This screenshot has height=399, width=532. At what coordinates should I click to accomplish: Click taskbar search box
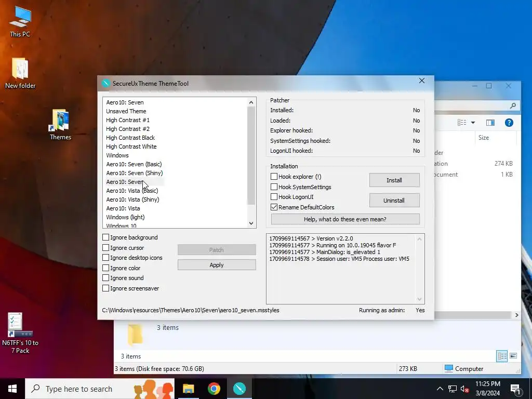pyautogui.click(x=100, y=389)
